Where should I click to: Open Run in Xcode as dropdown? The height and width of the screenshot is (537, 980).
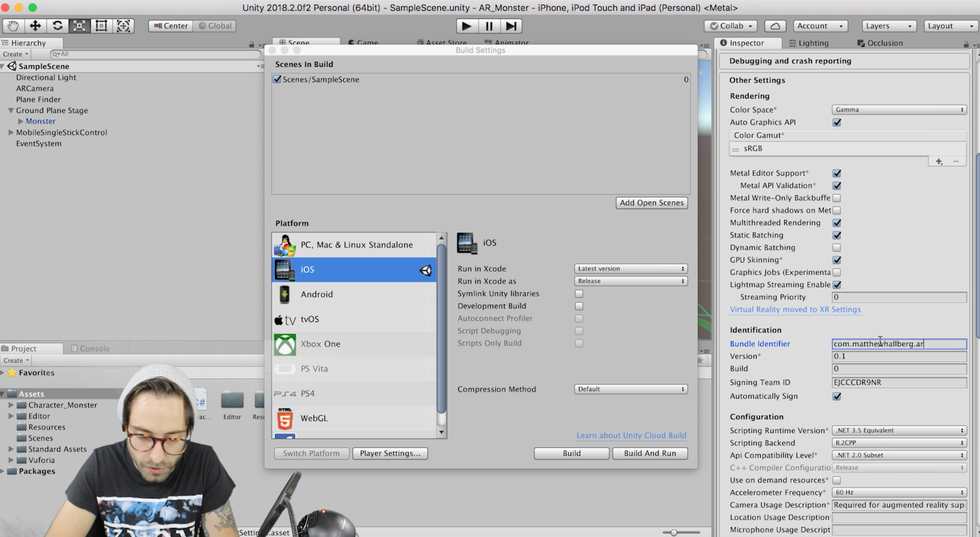point(631,281)
